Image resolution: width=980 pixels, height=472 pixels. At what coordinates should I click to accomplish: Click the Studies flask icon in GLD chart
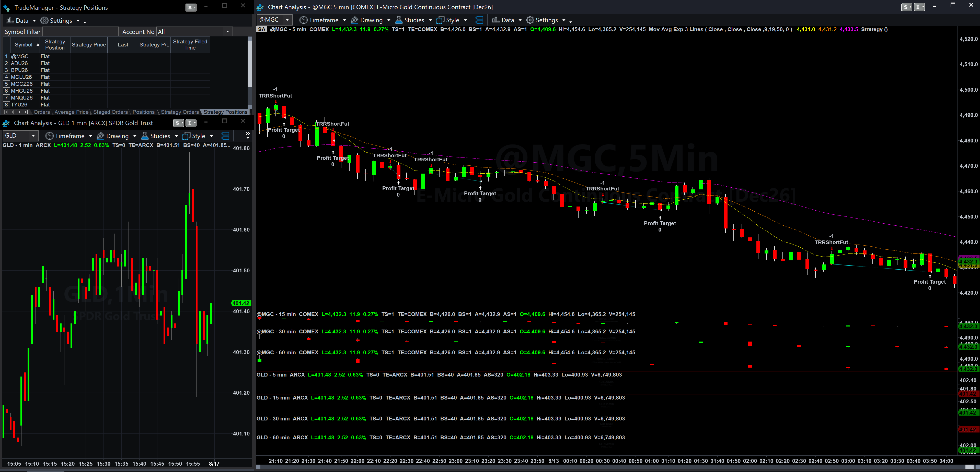pos(145,136)
